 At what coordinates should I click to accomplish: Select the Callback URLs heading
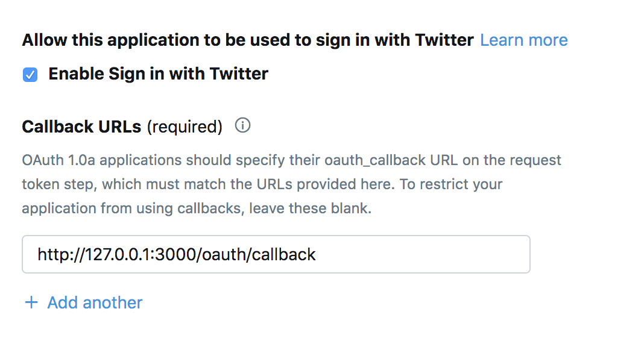(x=81, y=127)
